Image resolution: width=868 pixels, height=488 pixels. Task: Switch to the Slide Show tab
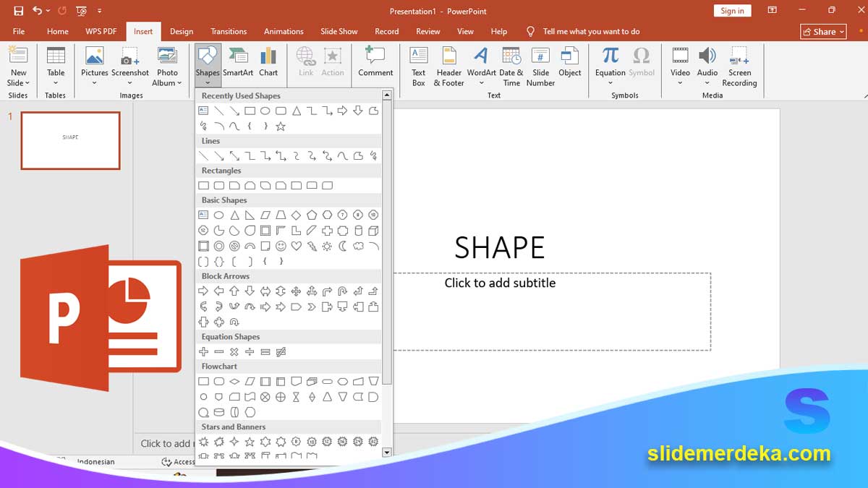[x=339, y=32]
